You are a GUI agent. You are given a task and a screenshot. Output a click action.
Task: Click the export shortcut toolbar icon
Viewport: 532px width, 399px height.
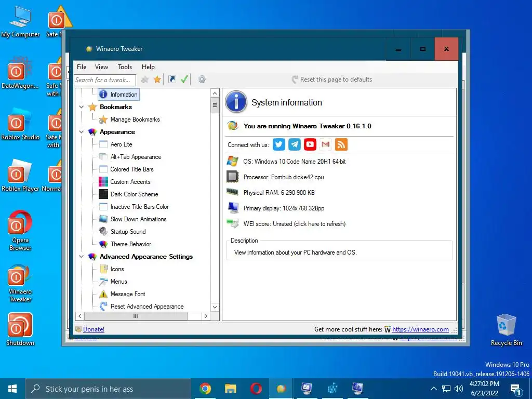coord(172,79)
